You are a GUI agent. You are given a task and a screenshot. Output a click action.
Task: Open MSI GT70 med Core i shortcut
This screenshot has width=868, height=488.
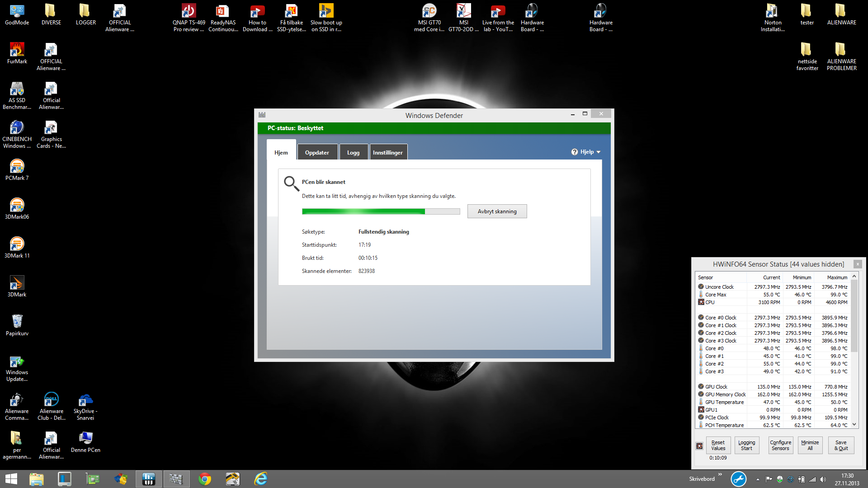pyautogui.click(x=429, y=18)
